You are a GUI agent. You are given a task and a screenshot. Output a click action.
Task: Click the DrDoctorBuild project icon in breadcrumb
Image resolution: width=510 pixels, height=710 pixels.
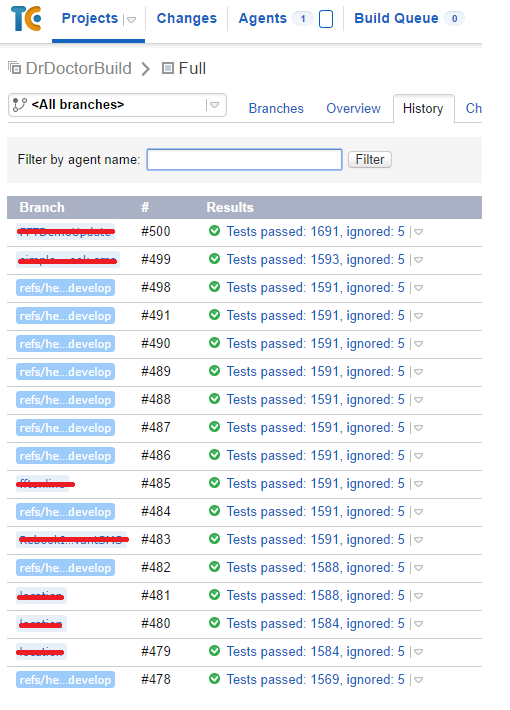[x=14, y=68]
